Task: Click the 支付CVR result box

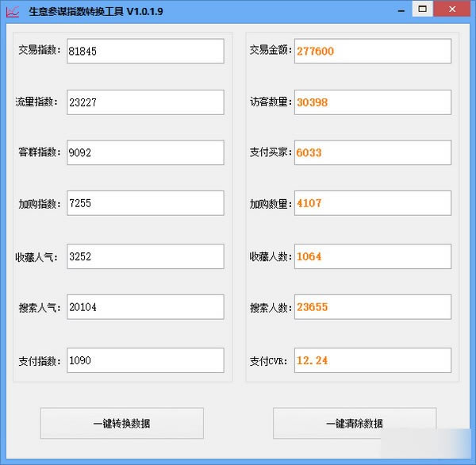Action: pos(372,360)
